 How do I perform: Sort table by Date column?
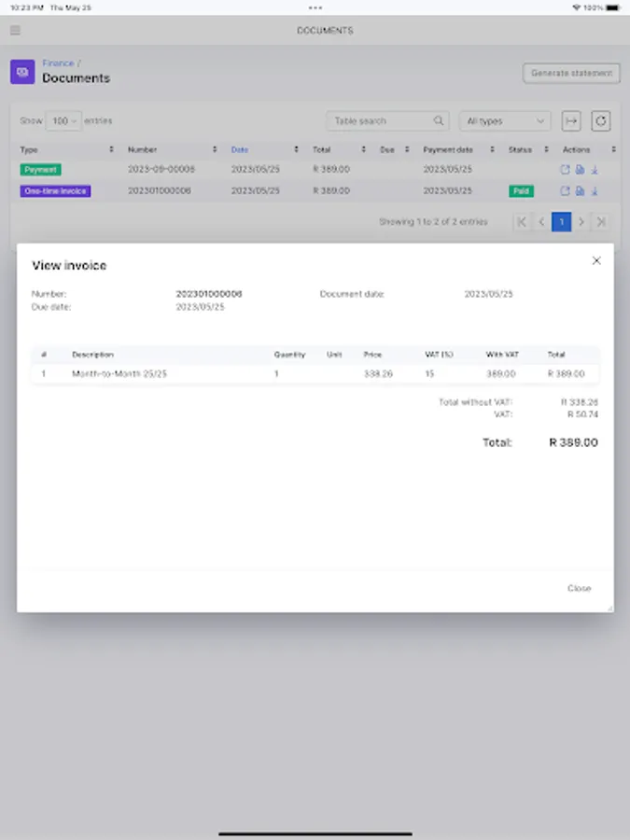tap(264, 149)
